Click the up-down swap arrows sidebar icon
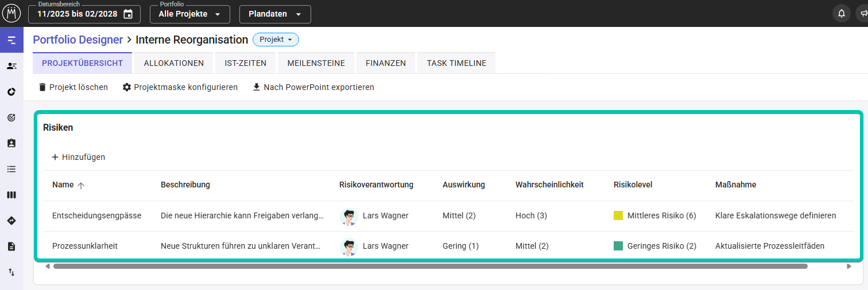This screenshot has width=868, height=290. click(x=11, y=272)
